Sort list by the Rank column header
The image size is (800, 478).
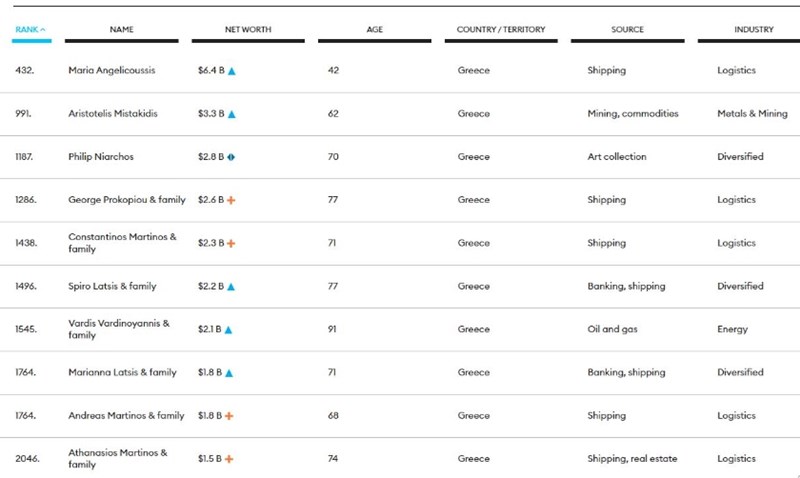tap(30, 30)
